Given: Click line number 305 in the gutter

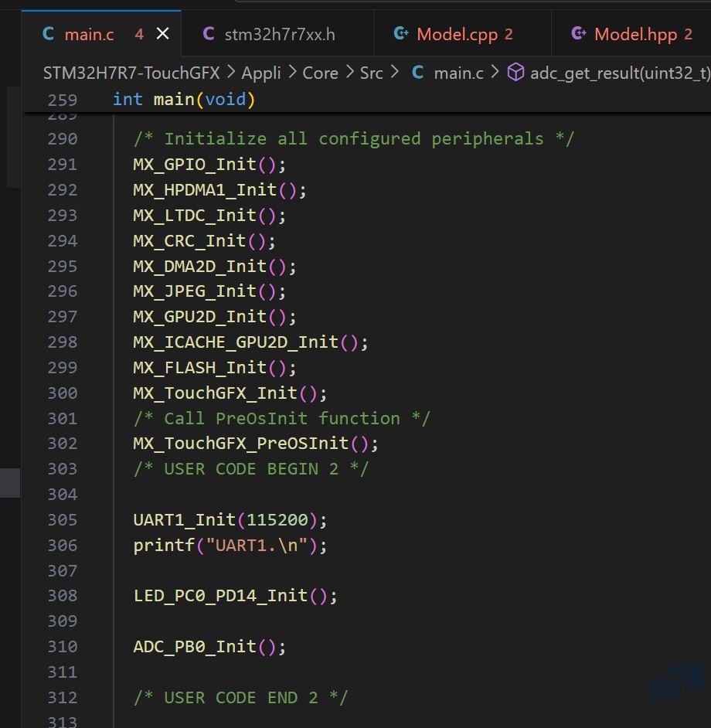Looking at the screenshot, I should point(63,519).
